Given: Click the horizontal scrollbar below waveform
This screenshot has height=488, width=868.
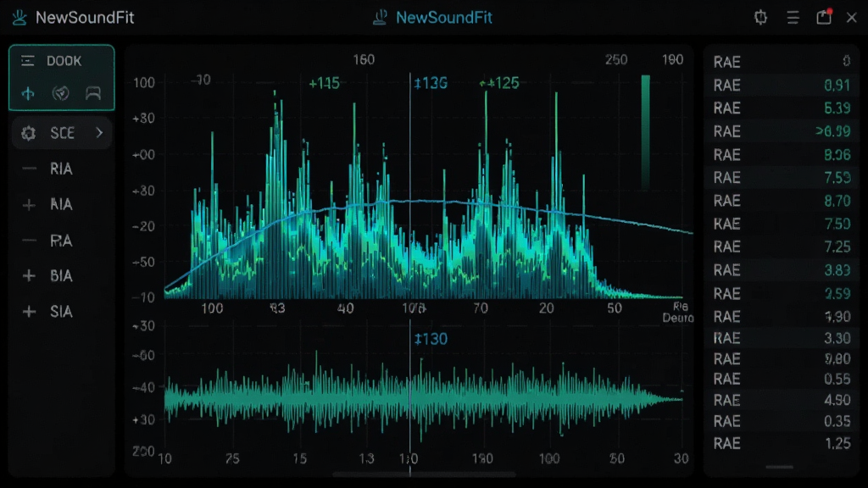Looking at the screenshot, I should tap(424, 474).
